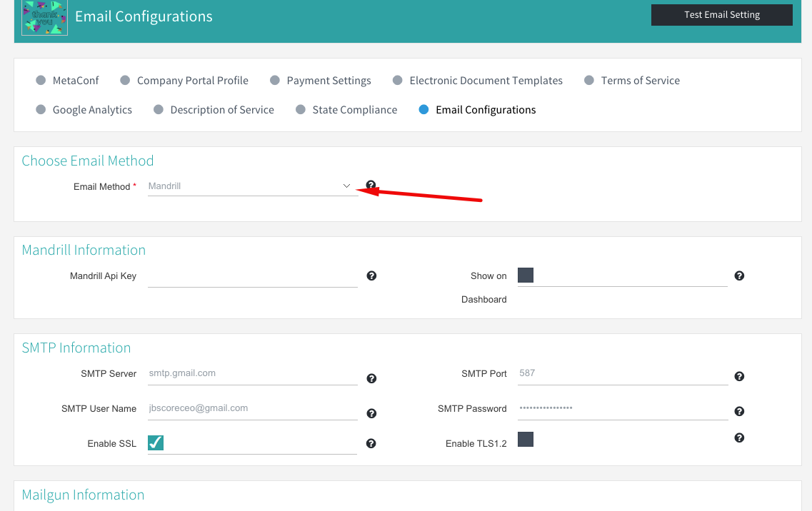Open help for Show on Dashboard
The height and width of the screenshot is (511, 812).
[x=739, y=275]
